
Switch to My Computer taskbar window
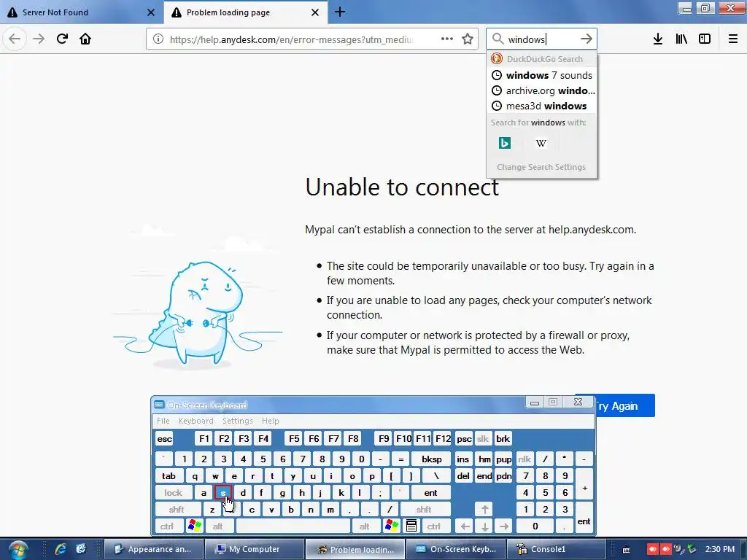point(254,549)
